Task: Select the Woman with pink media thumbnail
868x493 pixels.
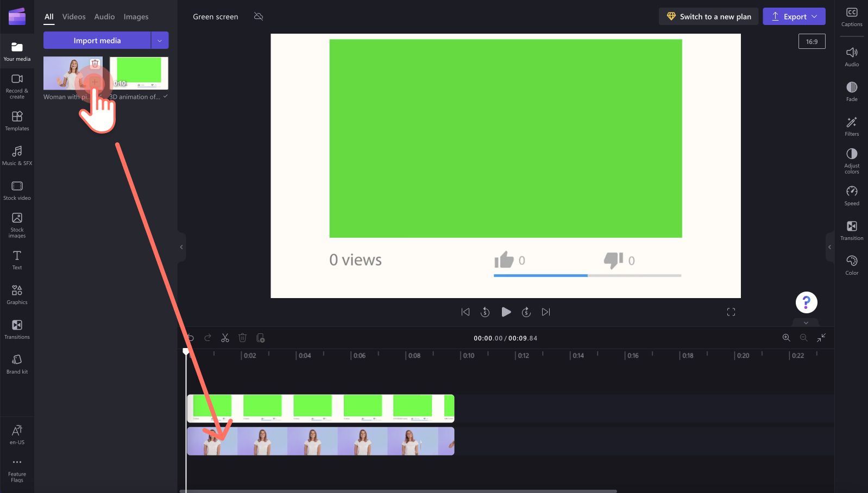Action: pos(73,73)
